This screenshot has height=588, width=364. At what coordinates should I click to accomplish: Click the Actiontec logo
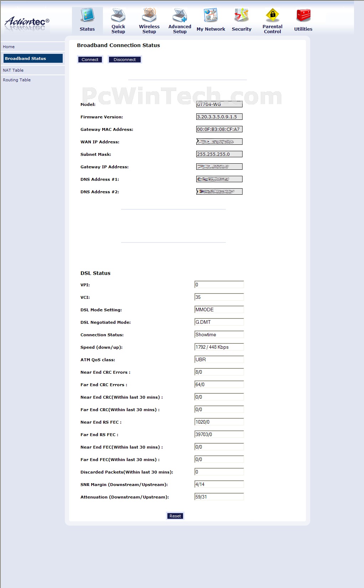pos(27,23)
